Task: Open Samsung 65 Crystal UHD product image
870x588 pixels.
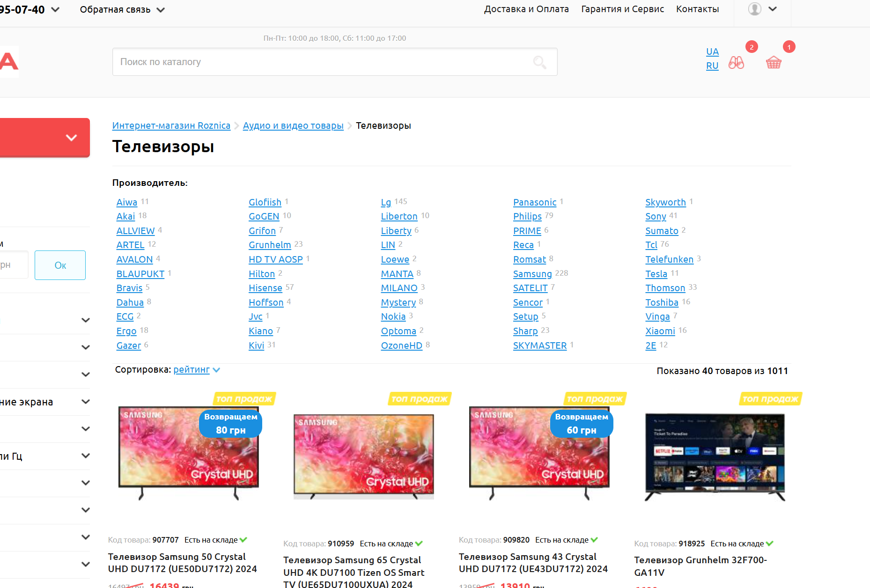Action: [x=364, y=456]
